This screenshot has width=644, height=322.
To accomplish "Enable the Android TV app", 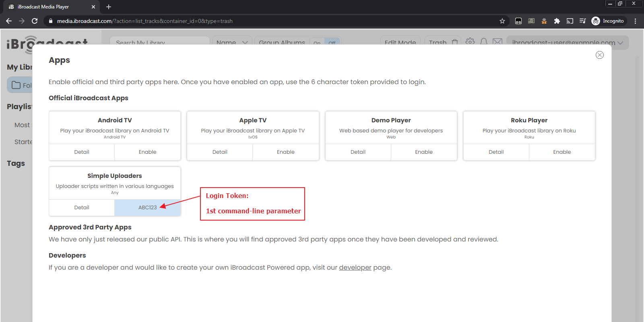I will tap(147, 152).
